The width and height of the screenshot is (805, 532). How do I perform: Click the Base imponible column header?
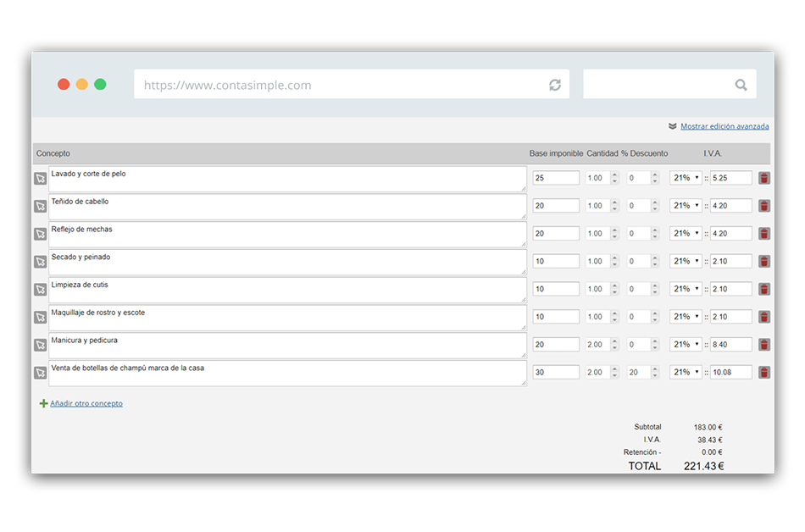[556, 153]
